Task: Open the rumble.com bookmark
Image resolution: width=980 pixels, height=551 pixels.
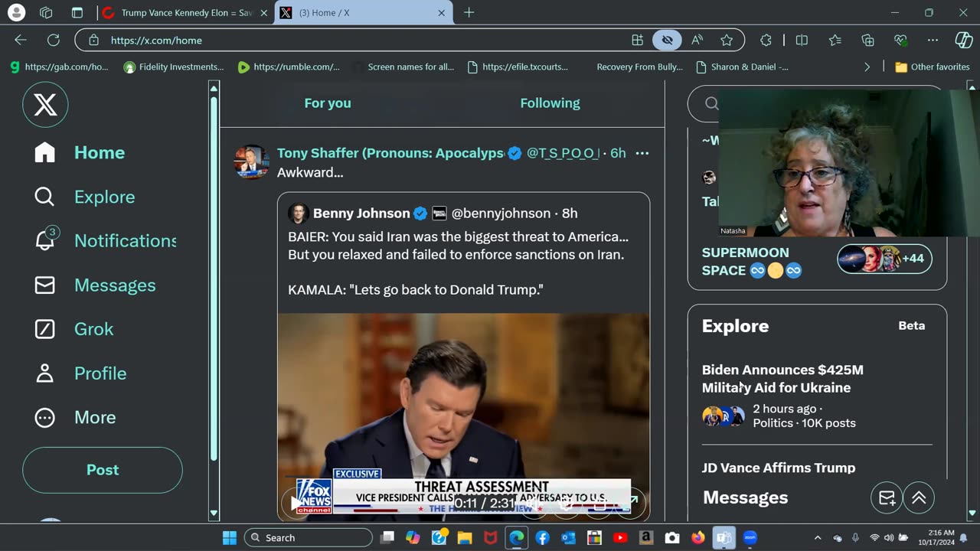Action: pyautogui.click(x=289, y=67)
